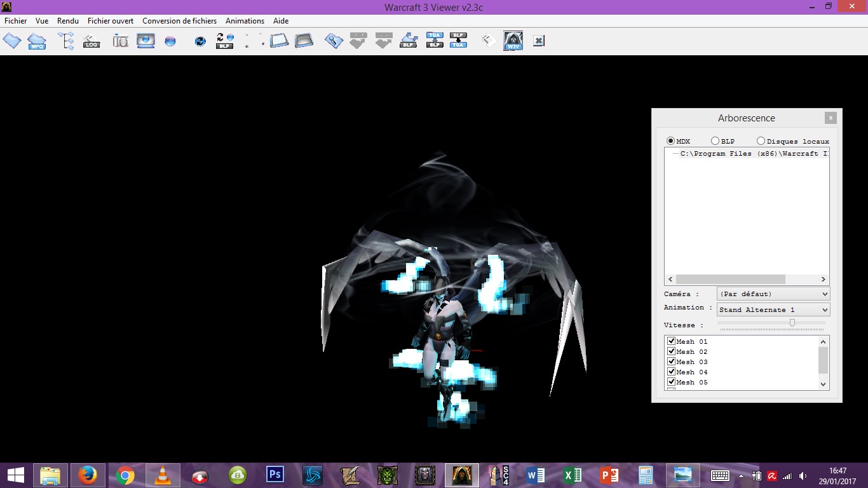Open VLC media player from taskbar
Image resolution: width=868 pixels, height=488 pixels.
tap(163, 475)
